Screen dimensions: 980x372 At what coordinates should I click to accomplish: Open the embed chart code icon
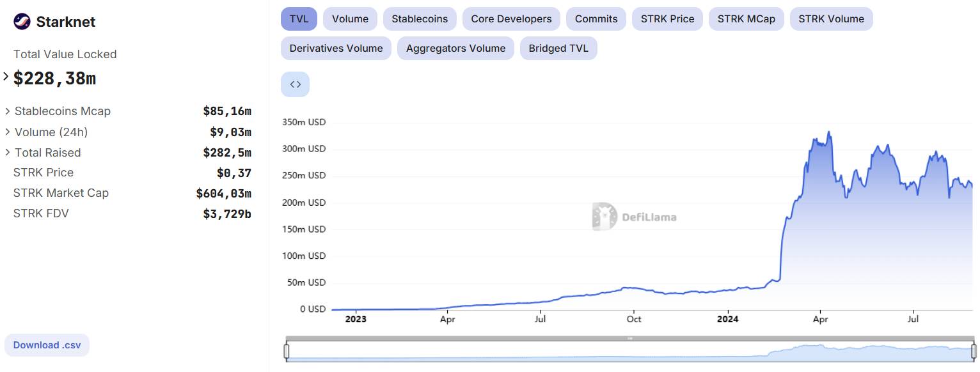coord(295,84)
